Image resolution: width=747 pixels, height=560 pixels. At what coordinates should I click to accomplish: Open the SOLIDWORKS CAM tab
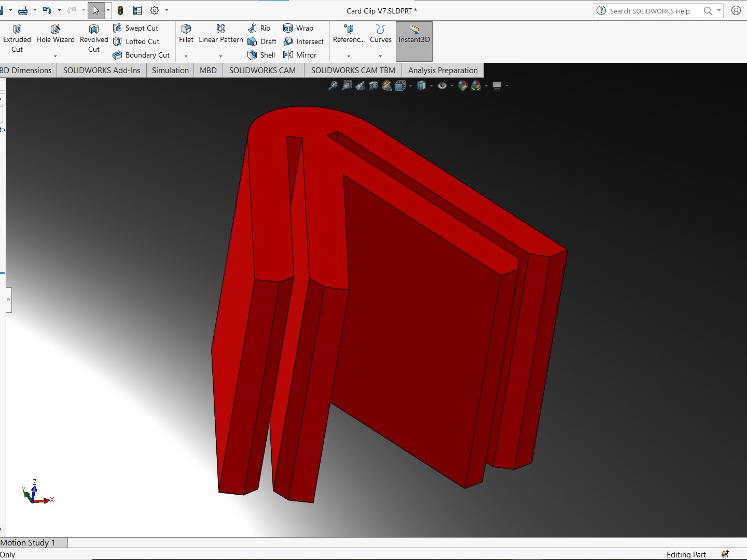coord(262,71)
